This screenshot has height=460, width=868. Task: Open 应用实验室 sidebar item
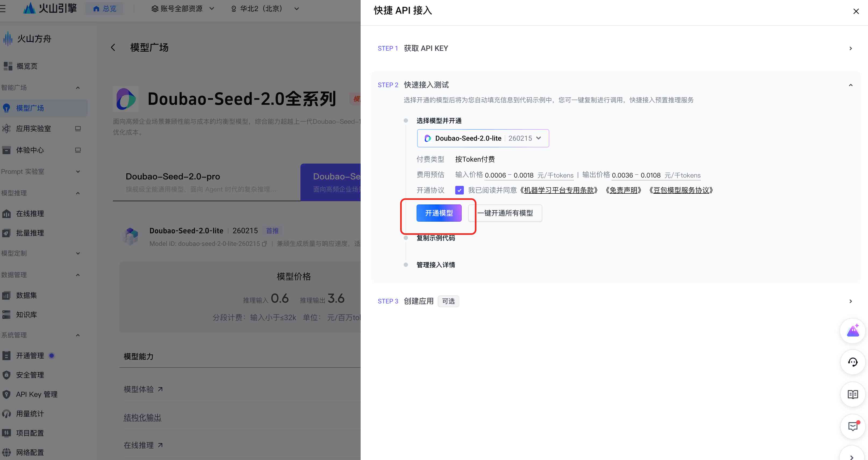pyautogui.click(x=33, y=129)
